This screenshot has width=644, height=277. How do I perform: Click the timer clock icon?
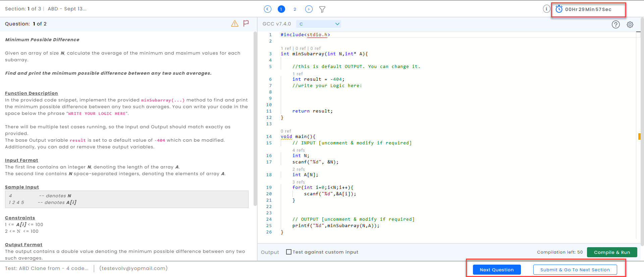click(559, 9)
